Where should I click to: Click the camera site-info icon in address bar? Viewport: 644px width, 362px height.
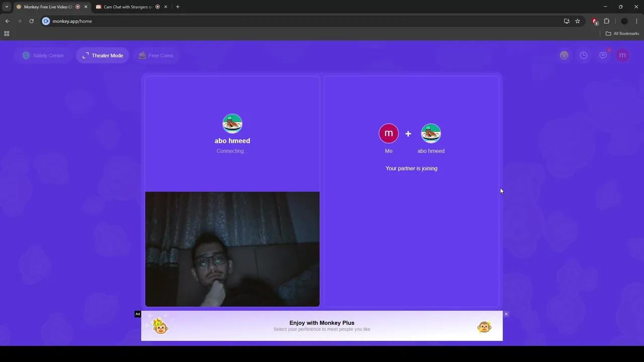[46, 21]
